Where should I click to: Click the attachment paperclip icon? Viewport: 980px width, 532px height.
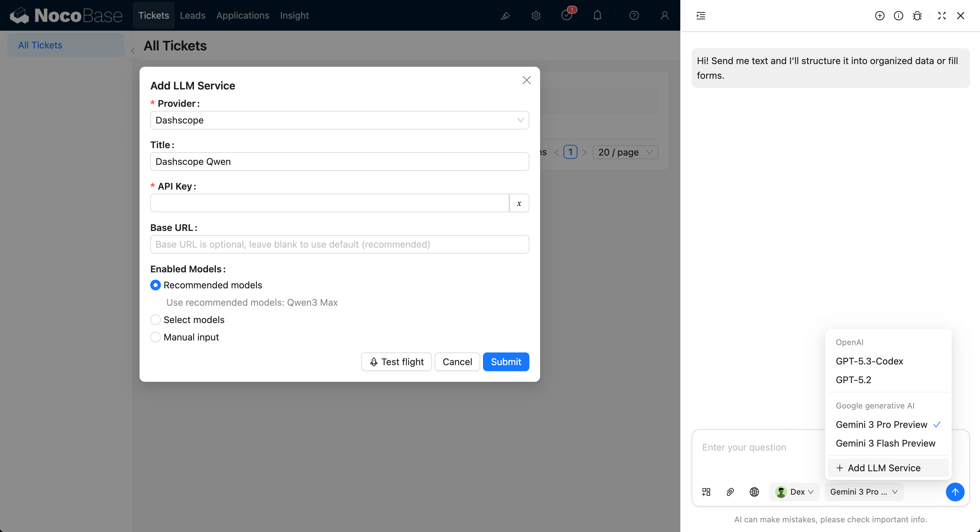(x=730, y=492)
